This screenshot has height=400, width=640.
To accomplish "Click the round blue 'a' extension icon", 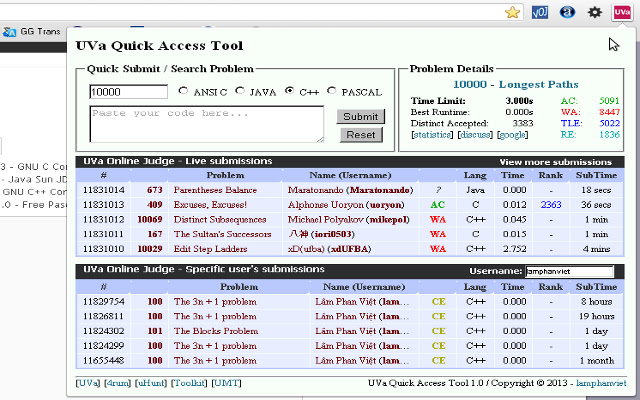I will click(567, 12).
